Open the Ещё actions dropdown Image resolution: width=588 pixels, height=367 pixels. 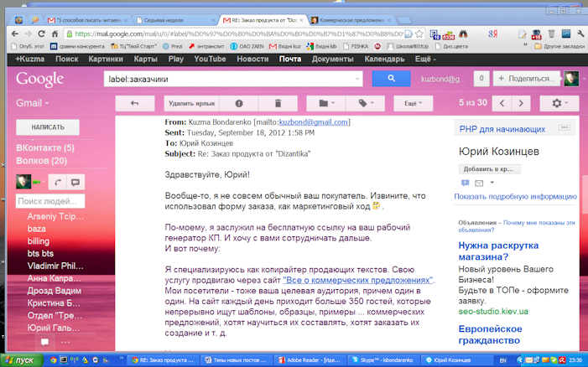[414, 103]
